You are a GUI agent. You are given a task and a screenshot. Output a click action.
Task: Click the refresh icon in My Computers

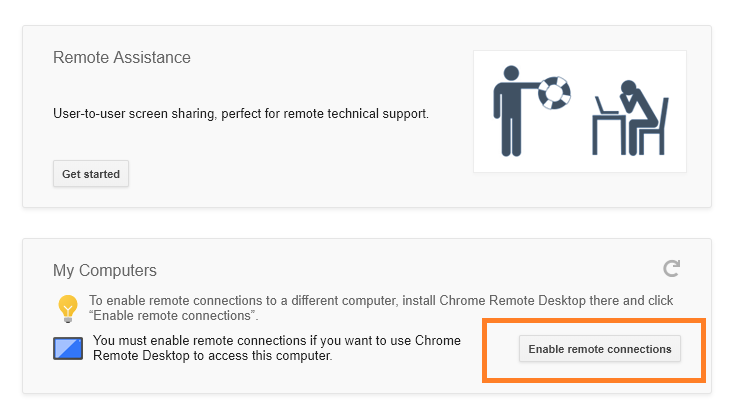[x=672, y=268]
